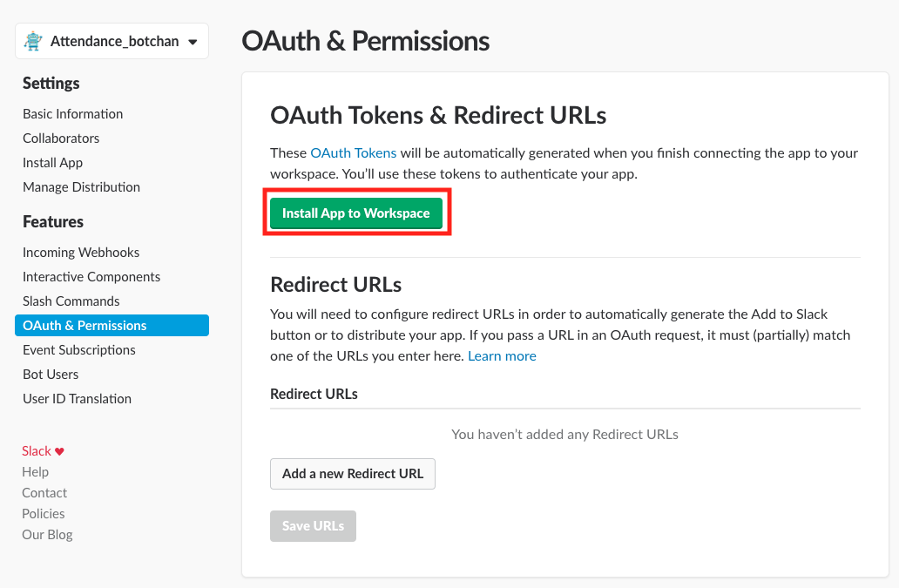This screenshot has width=899, height=588.
Task: Open the Install App settings page
Action: pyautogui.click(x=52, y=163)
